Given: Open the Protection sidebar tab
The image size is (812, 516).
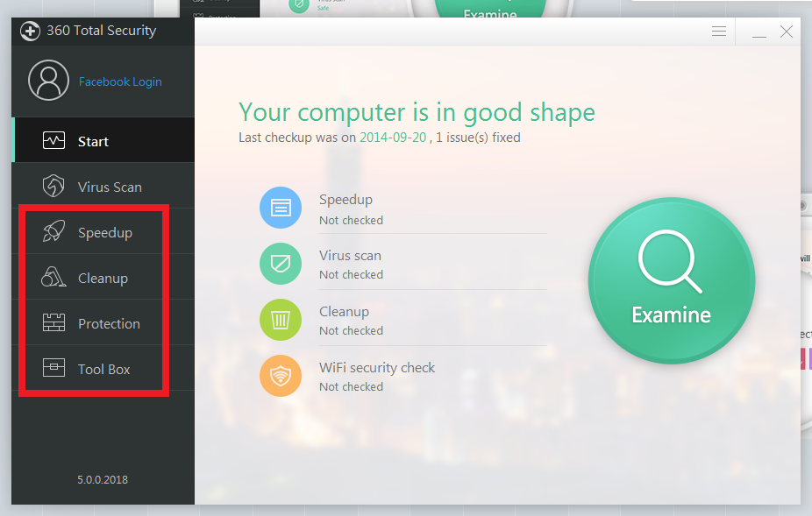Looking at the screenshot, I should click(x=103, y=323).
